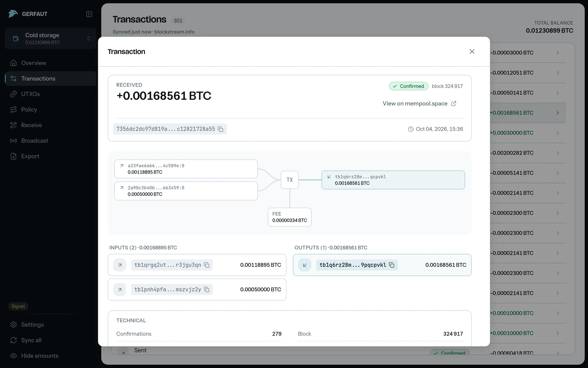Copy transaction ID 7356dc2dc97d819a

[220, 129]
